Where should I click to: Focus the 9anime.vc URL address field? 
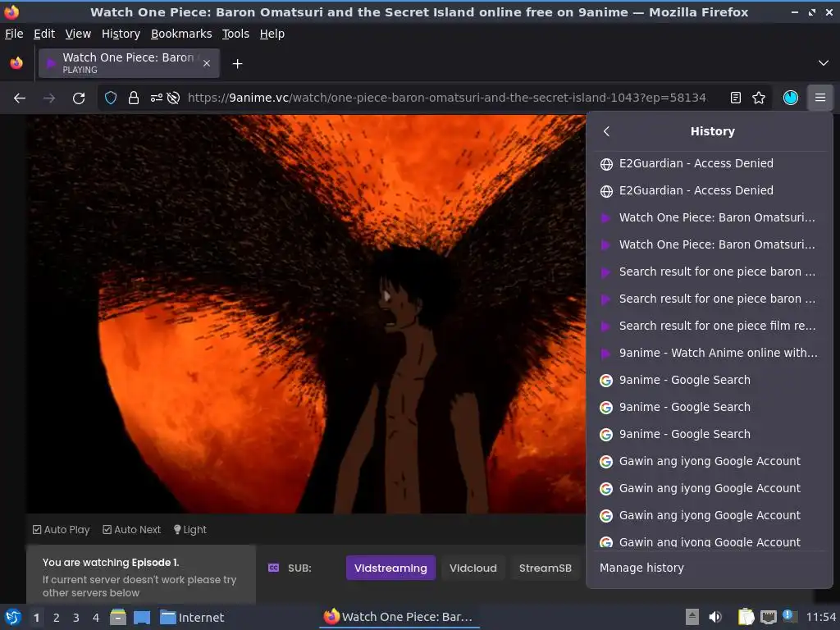(x=446, y=98)
